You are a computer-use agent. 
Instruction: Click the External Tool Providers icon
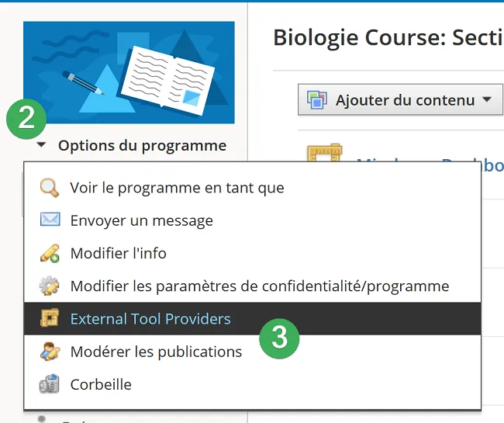point(50,317)
